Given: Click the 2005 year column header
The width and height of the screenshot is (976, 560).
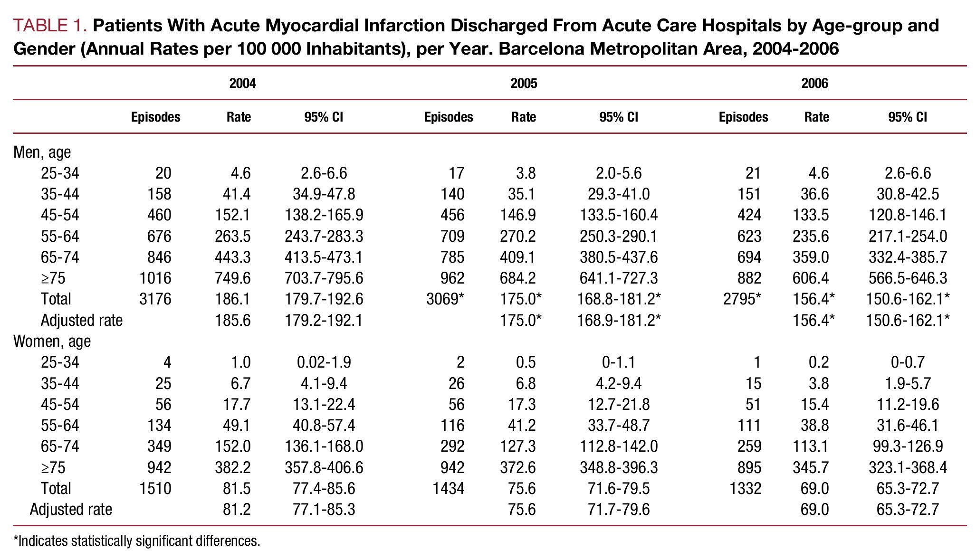Looking at the screenshot, I should coord(524,84).
